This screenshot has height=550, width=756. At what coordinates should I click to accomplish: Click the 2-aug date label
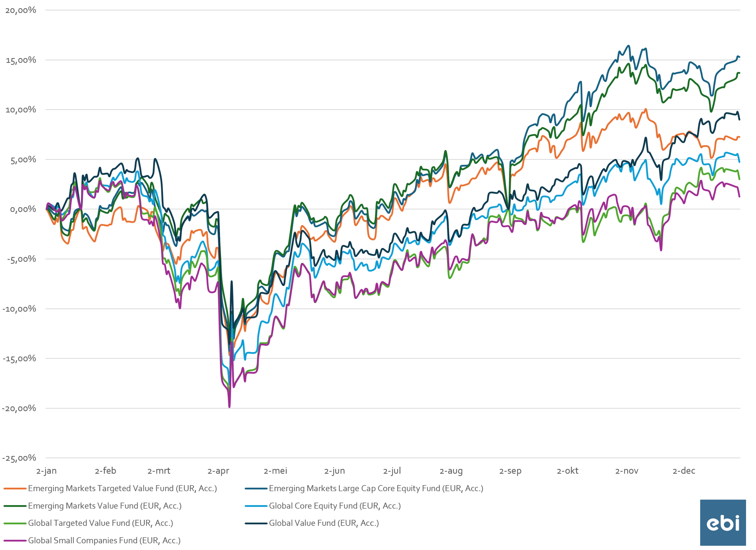pos(451,471)
